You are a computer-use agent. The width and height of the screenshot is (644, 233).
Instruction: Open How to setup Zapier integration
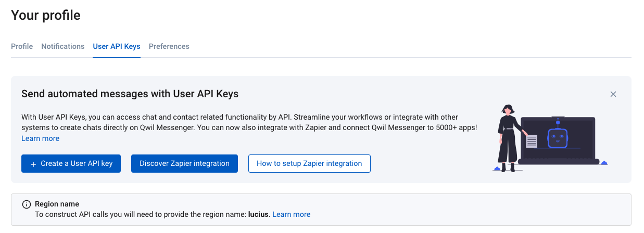(309, 163)
